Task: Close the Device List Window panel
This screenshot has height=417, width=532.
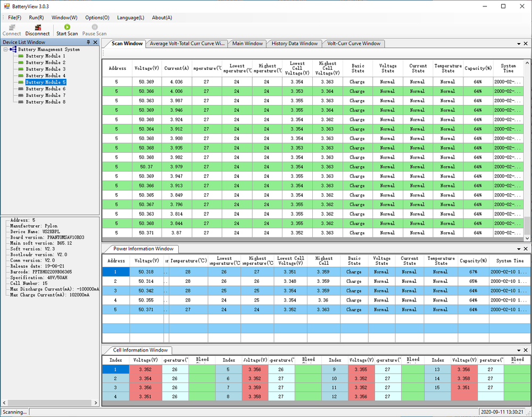Action: [95, 42]
